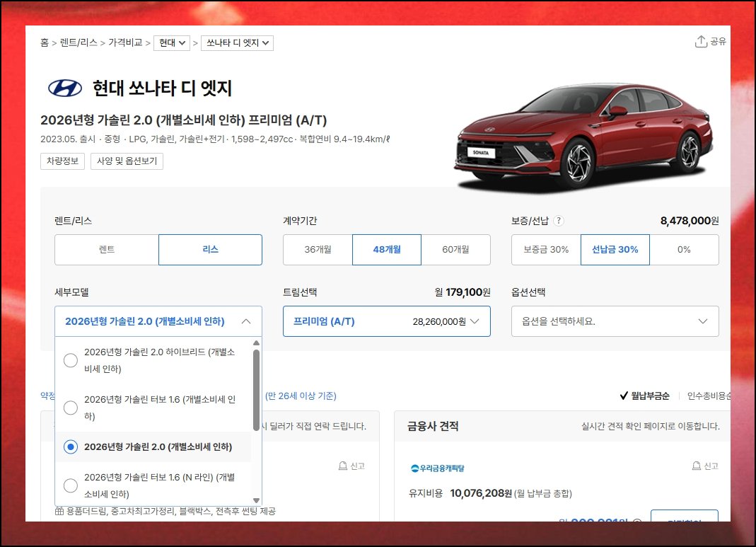Select 가솔린 터보 1.6 (N 라인) radio option
756x547 pixels.
[x=71, y=485]
